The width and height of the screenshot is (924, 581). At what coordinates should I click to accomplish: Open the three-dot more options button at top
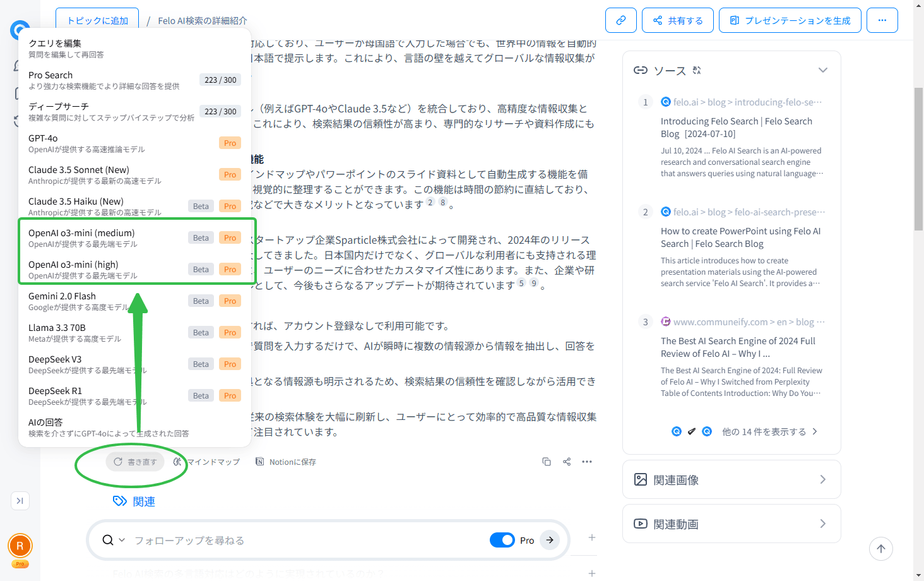point(882,20)
